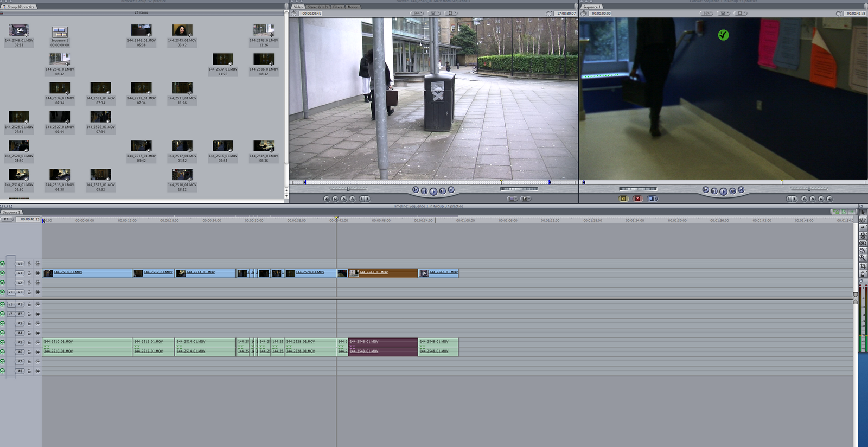This screenshot has width=868, height=447.
Task: Lock audio track A5
Action: [x=29, y=342]
